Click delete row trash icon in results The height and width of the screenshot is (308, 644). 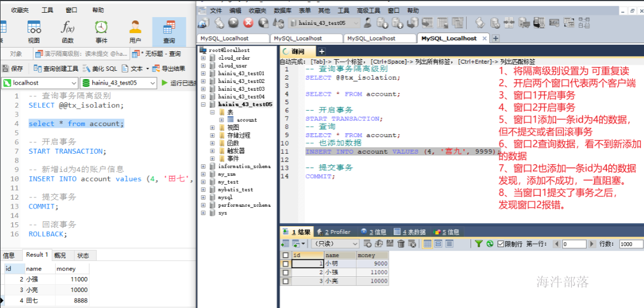pyautogui.click(x=401, y=244)
